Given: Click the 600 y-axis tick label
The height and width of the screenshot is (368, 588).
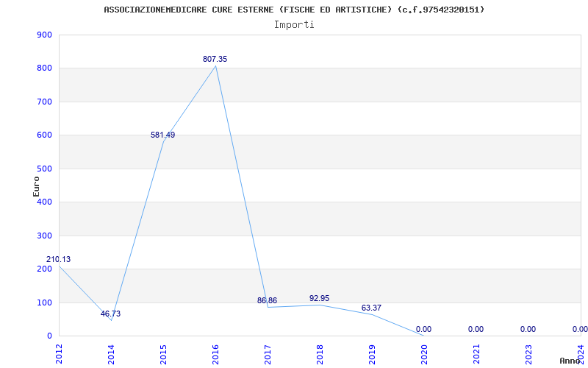Looking at the screenshot, I should [x=44, y=135].
